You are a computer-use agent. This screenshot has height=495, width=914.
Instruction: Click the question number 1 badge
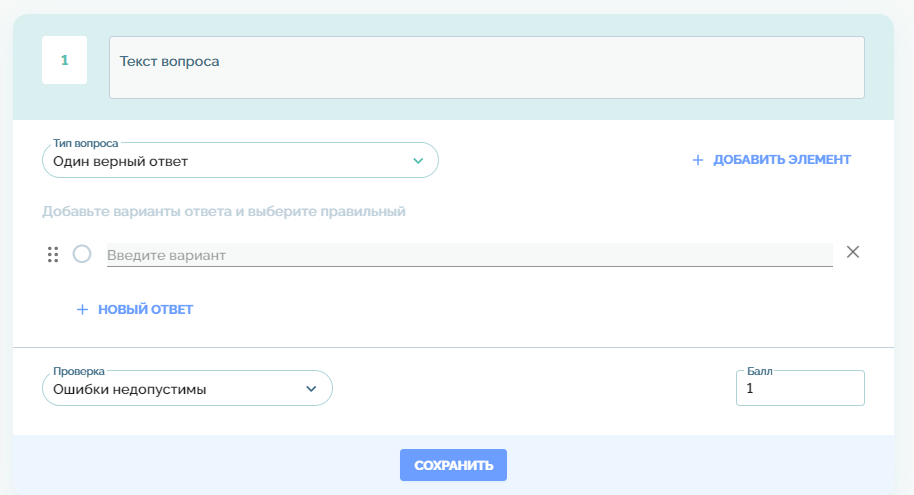click(x=64, y=60)
